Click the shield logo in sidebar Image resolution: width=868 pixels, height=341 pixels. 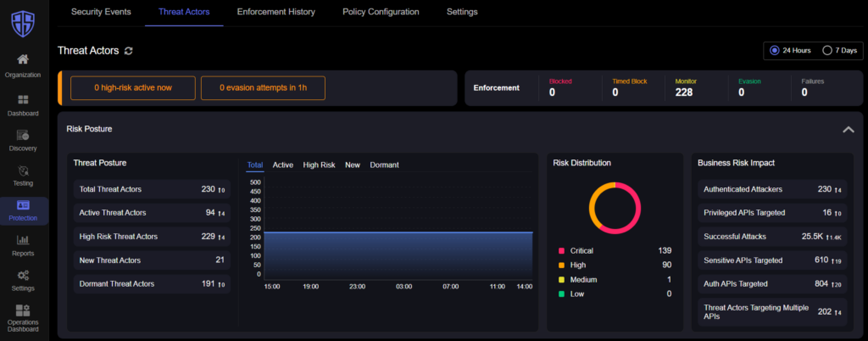(23, 25)
